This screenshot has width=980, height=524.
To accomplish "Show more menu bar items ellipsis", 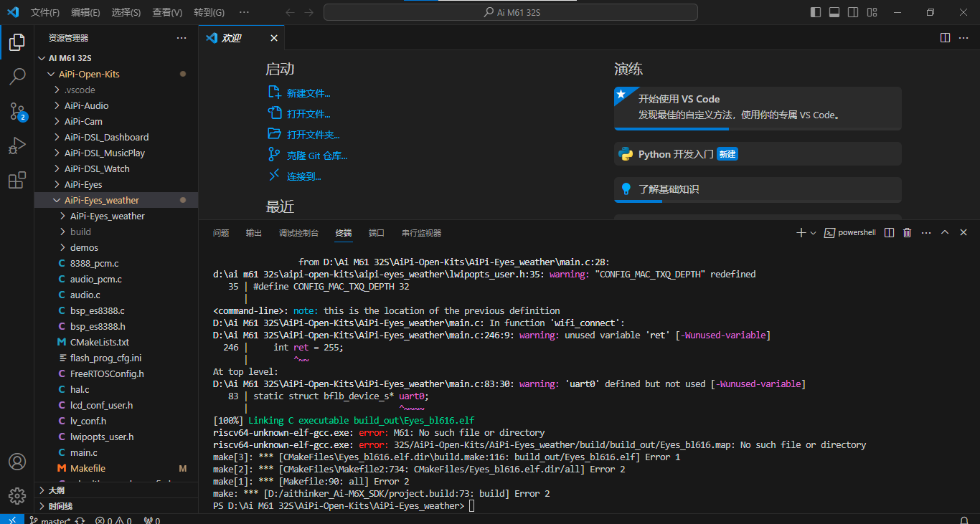I will point(244,12).
